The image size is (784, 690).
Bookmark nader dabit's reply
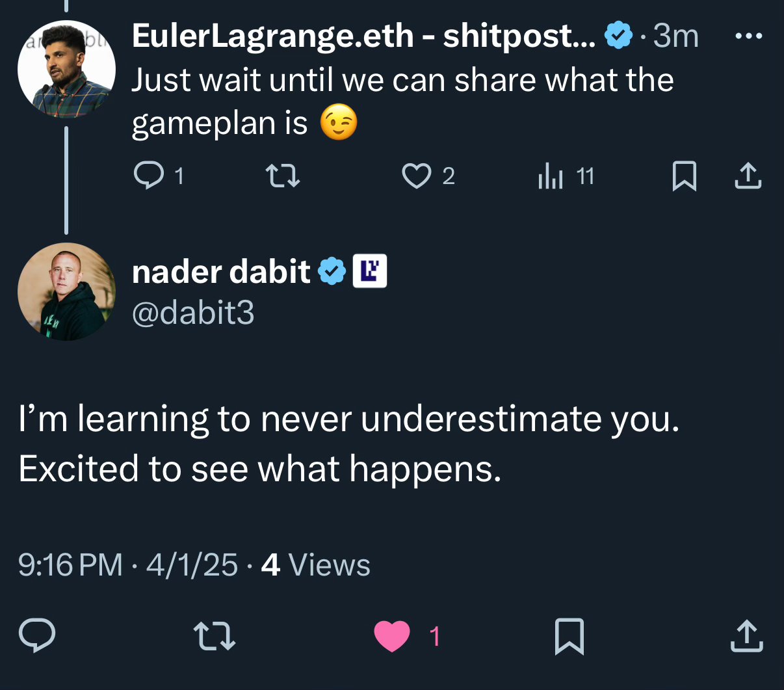(x=569, y=636)
